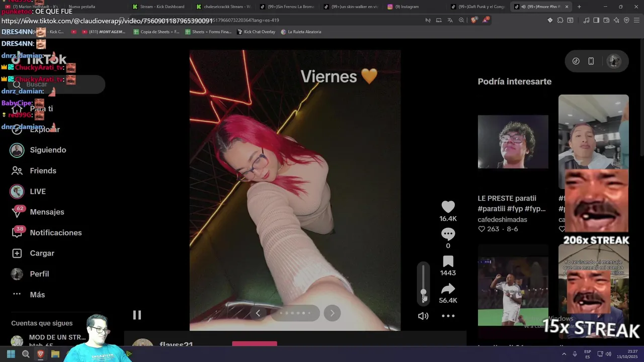Switch to Stream - Kick Dashboard tab
644x362 pixels.
click(x=159, y=7)
